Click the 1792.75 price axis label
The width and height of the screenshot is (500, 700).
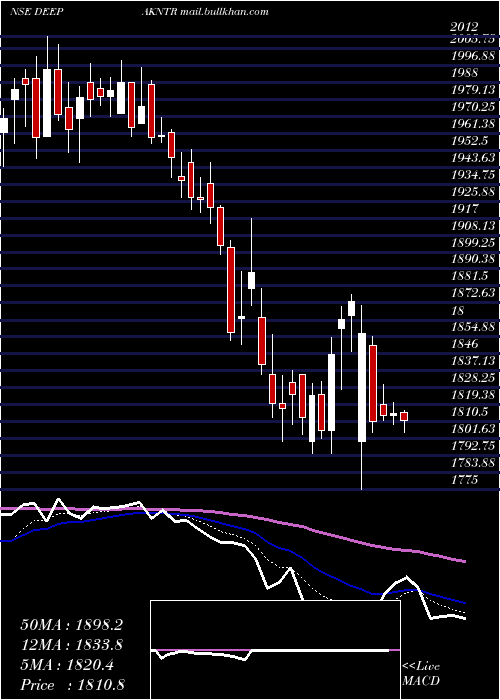click(472, 446)
